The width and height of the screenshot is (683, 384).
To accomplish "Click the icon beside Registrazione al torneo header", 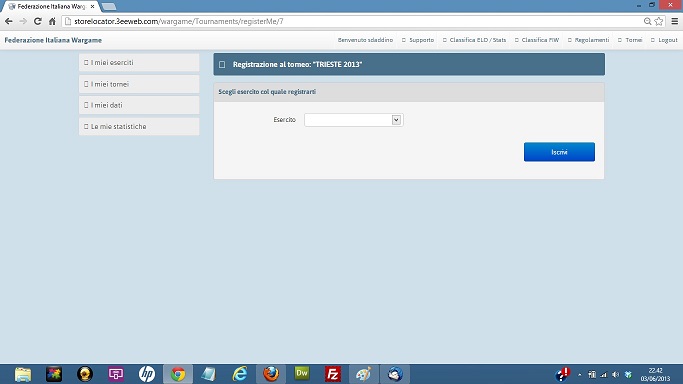I will pyautogui.click(x=222, y=64).
